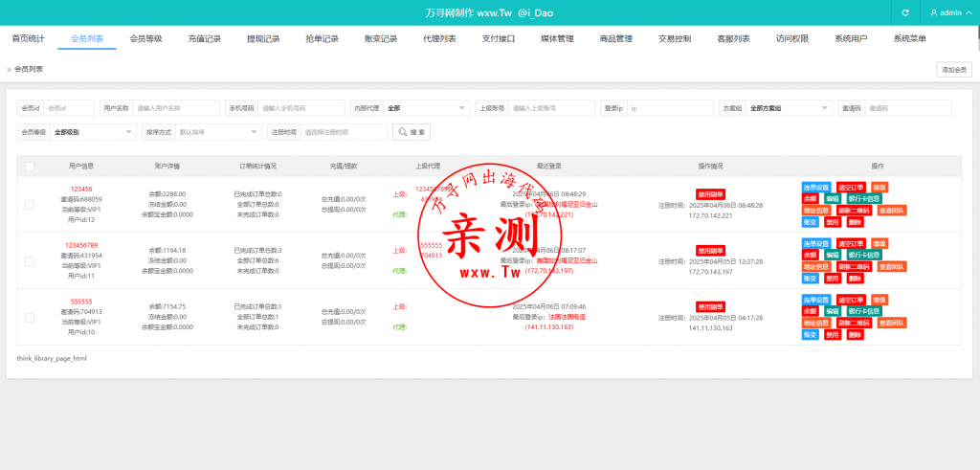Click 禁用 for user 123456789
The width and height of the screenshot is (980, 470).
click(x=832, y=279)
